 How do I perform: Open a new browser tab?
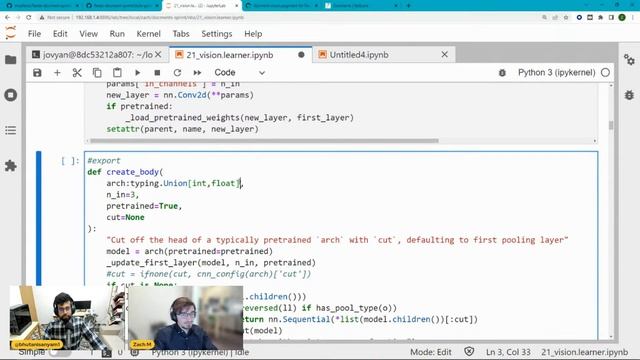pyautogui.click(x=409, y=6)
